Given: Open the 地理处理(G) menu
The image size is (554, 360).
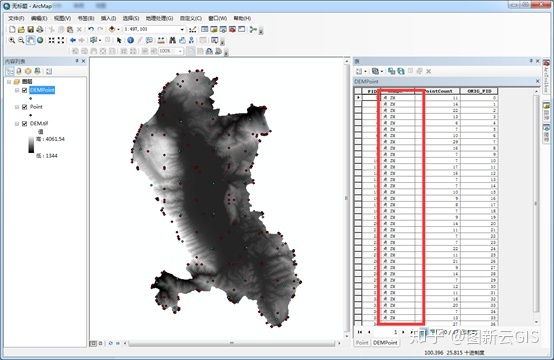Looking at the screenshot, I should [159, 18].
